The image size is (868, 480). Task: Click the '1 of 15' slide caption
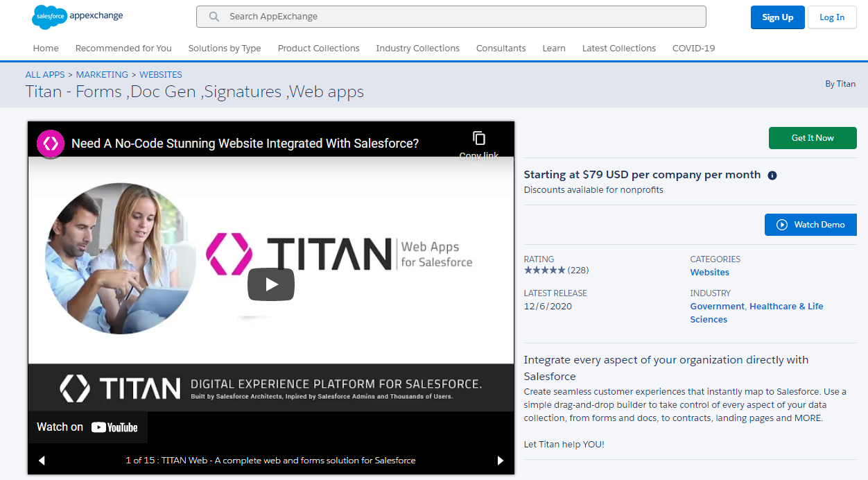click(x=270, y=461)
